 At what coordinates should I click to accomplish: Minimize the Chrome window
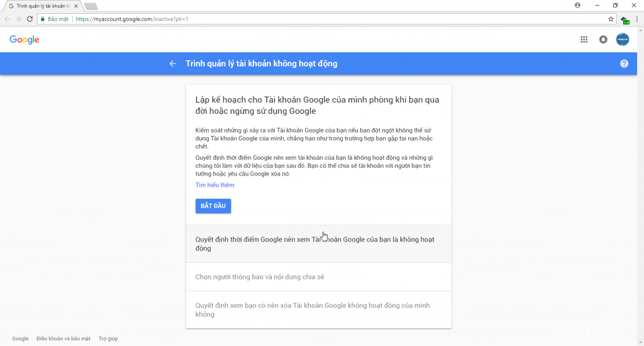tap(597, 5)
